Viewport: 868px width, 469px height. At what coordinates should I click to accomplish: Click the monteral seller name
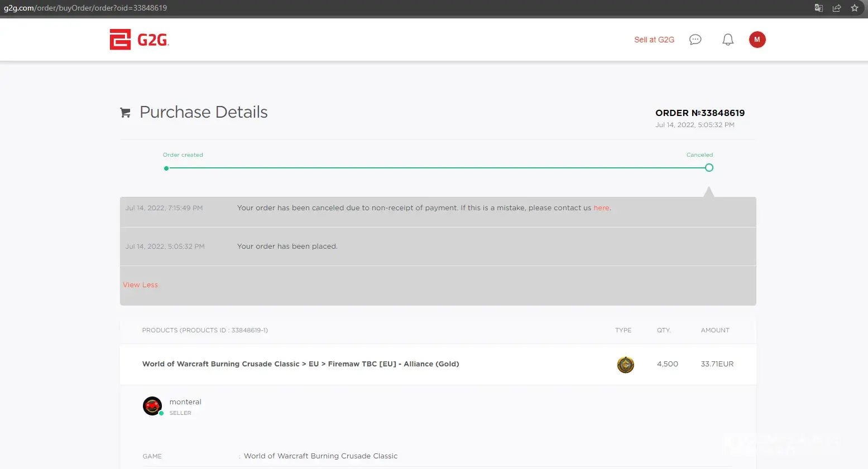point(185,402)
